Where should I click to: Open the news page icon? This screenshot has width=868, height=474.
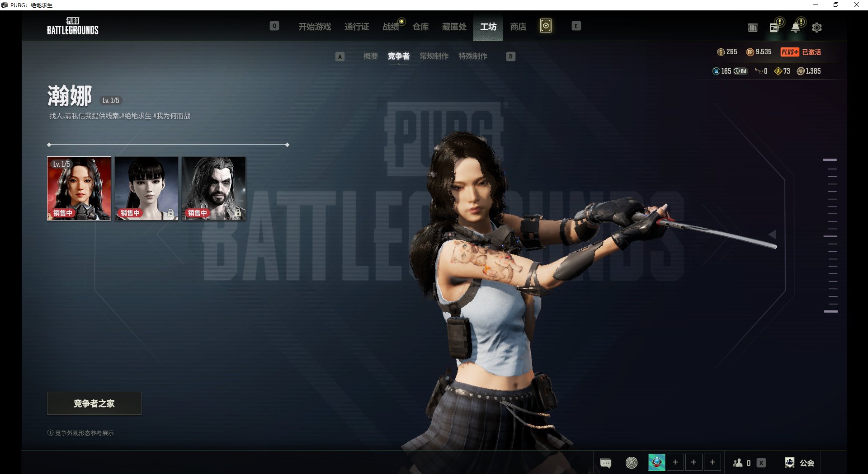coord(774,28)
